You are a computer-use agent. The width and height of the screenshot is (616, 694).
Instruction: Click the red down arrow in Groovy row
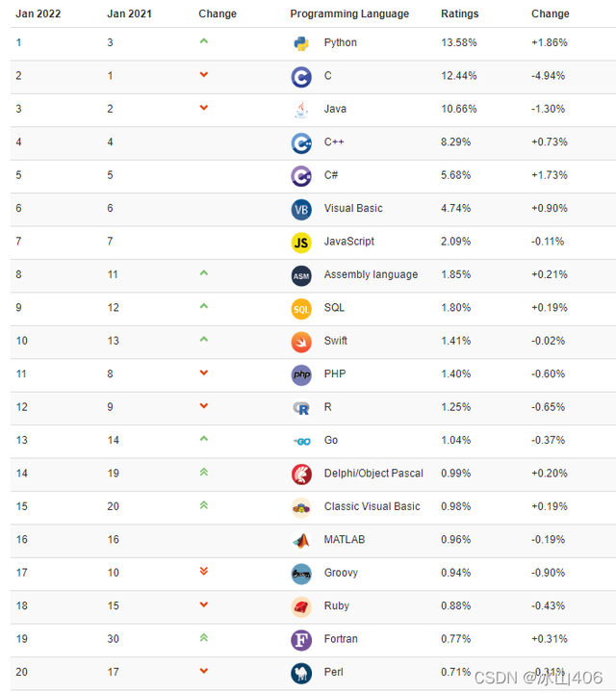pos(203,571)
